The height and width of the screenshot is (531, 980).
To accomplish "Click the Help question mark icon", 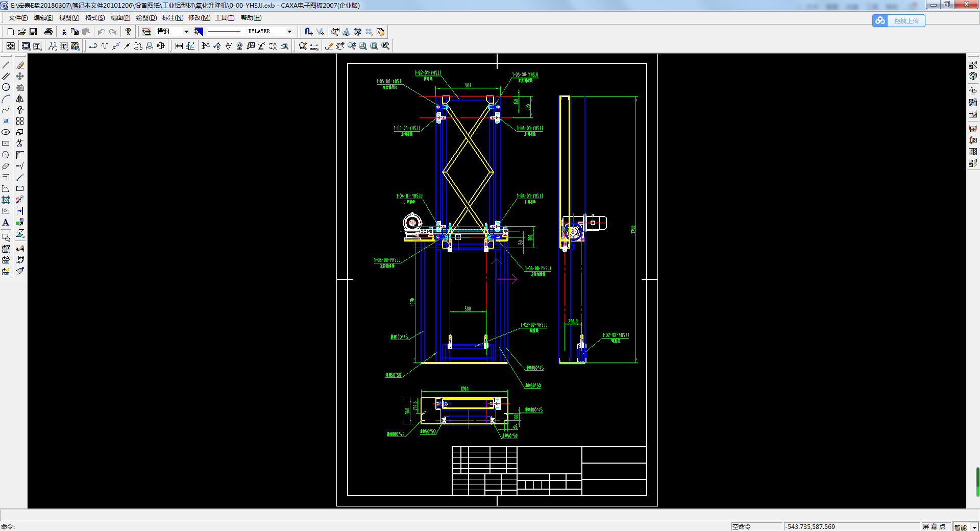I will click(128, 32).
